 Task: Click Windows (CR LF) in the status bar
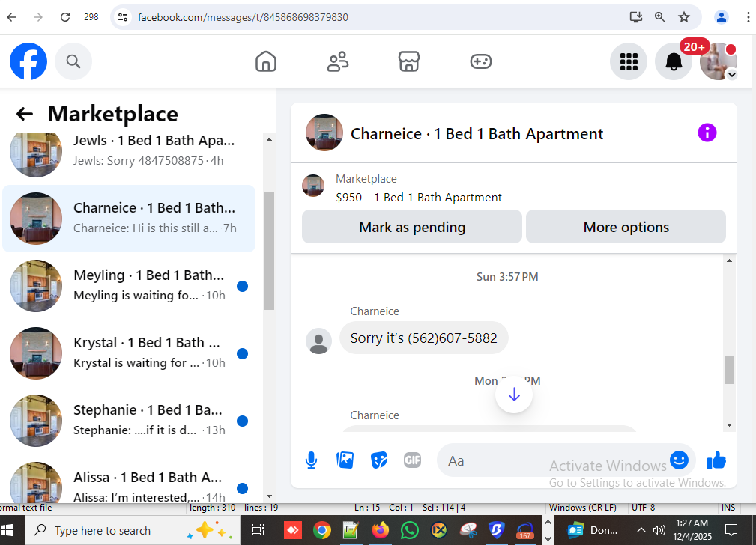tap(583, 508)
